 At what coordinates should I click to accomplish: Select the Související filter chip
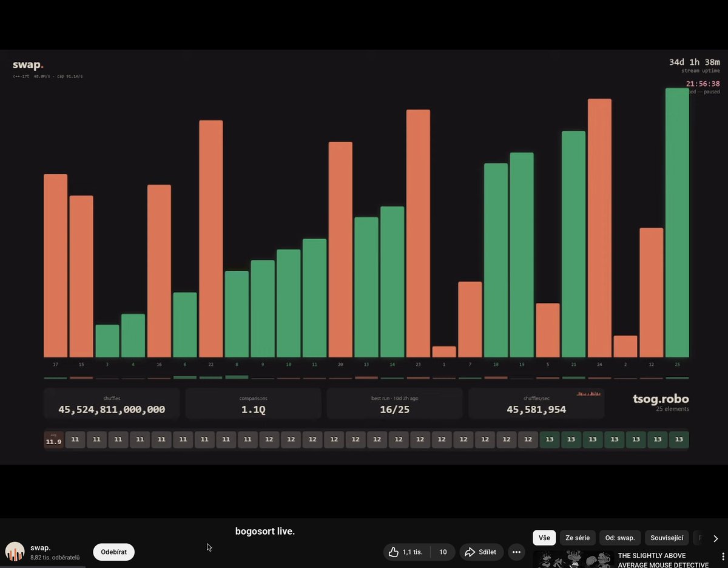tap(667, 538)
